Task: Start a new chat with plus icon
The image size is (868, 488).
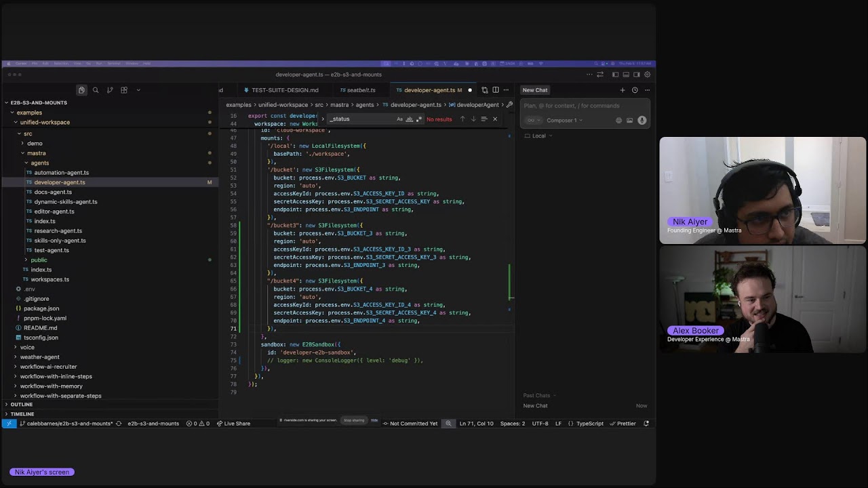Action: tap(623, 90)
